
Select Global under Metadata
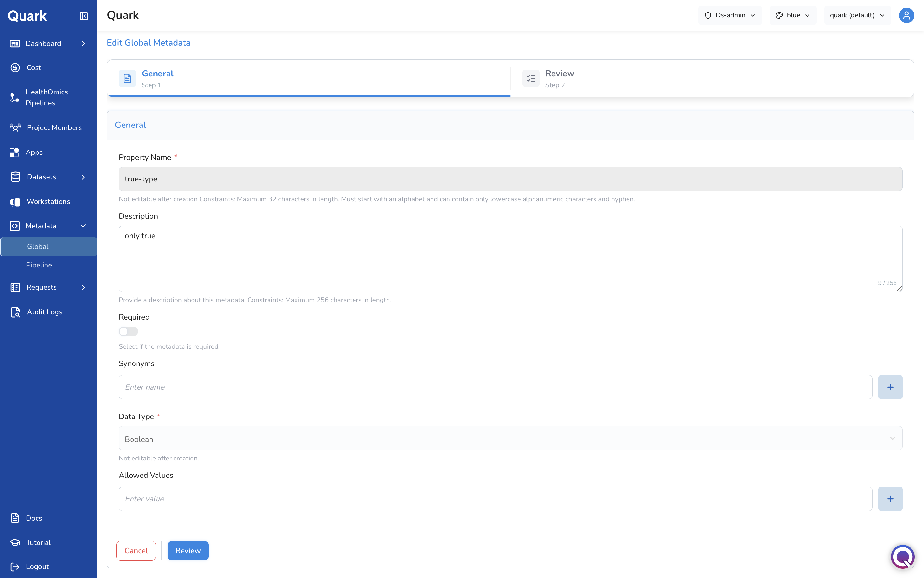point(49,247)
